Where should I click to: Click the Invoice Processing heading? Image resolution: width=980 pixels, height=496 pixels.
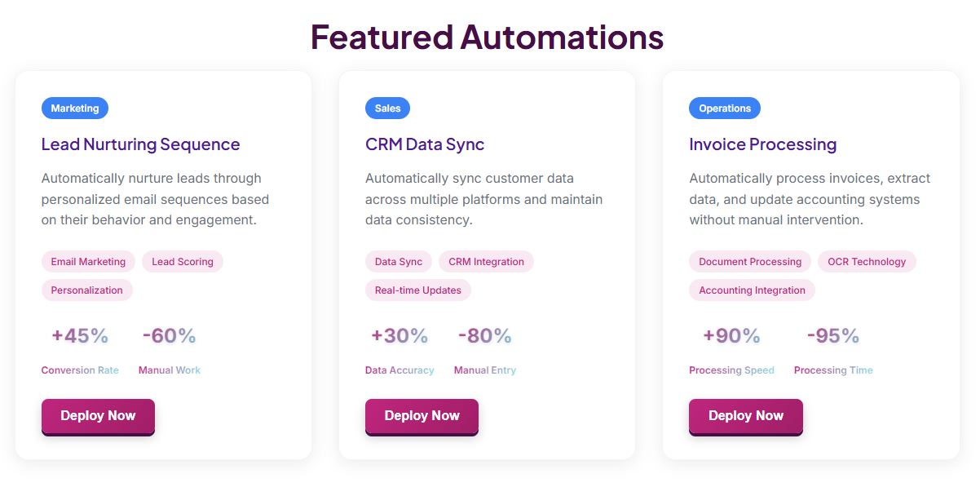click(762, 144)
